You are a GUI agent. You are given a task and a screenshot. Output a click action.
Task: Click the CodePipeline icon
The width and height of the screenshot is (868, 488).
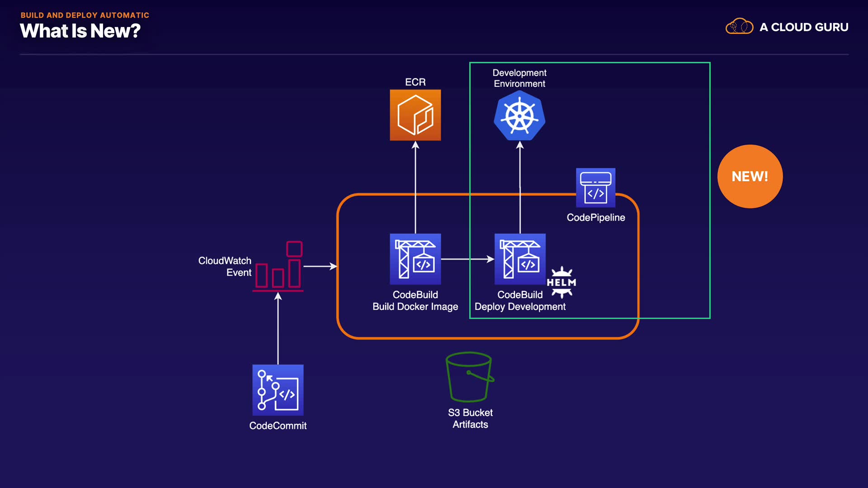tap(595, 188)
